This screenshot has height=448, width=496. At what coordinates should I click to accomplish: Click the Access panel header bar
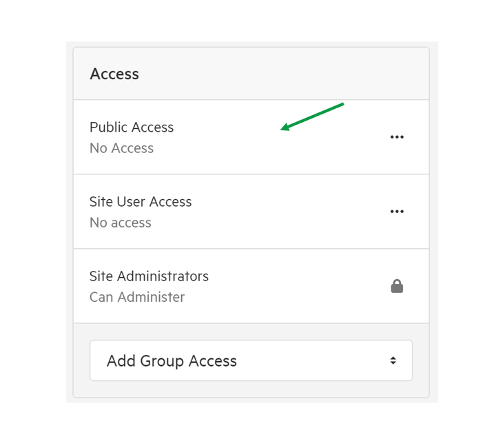(x=251, y=73)
